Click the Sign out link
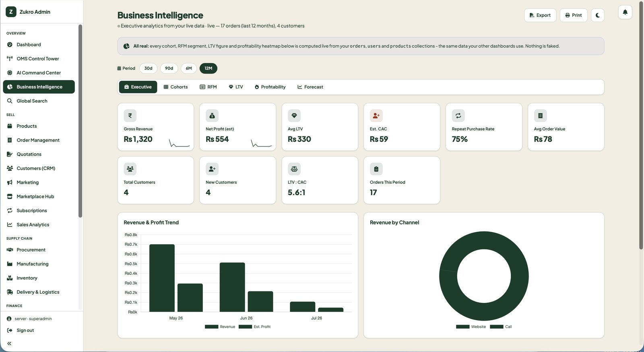644x352 pixels. pos(25,330)
